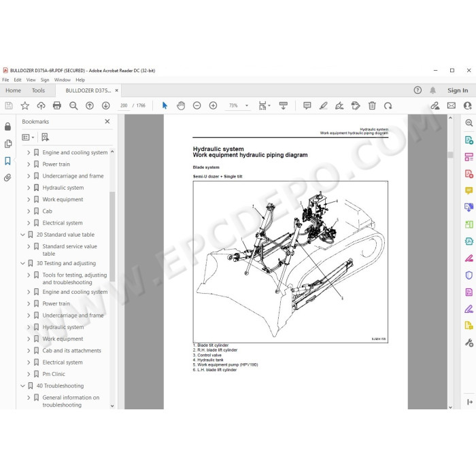Open the find text magnifier tool
Screen dimensions: 476x476
(73, 105)
